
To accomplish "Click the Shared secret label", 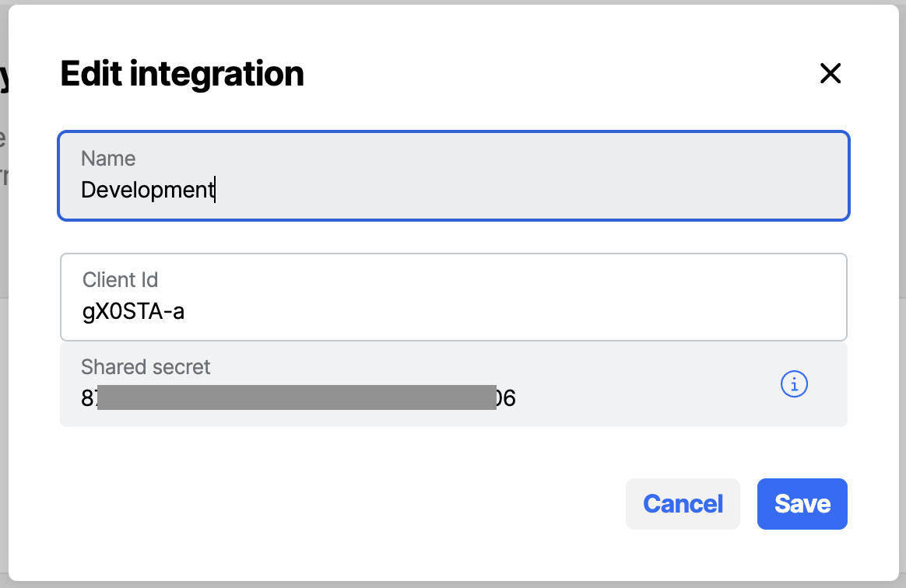I will [x=146, y=366].
